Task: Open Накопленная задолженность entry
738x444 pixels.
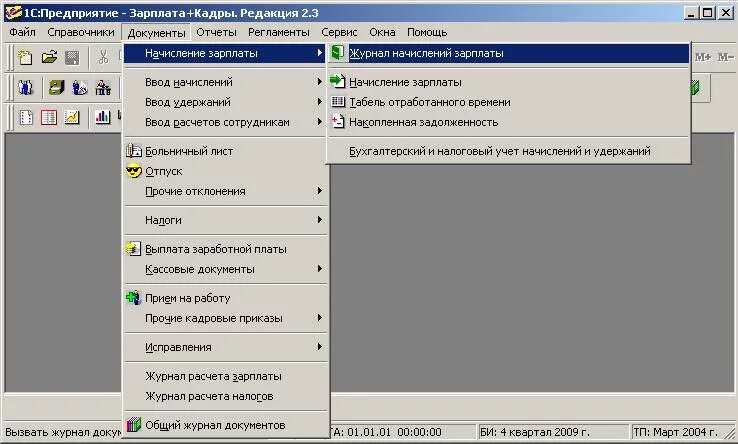Action: [x=509, y=122]
